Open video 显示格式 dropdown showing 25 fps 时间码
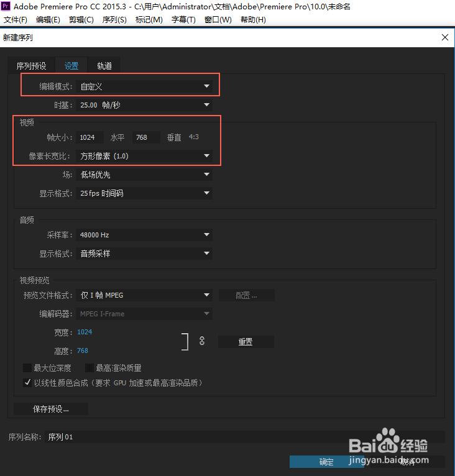The height and width of the screenshot is (476, 455). pos(144,193)
